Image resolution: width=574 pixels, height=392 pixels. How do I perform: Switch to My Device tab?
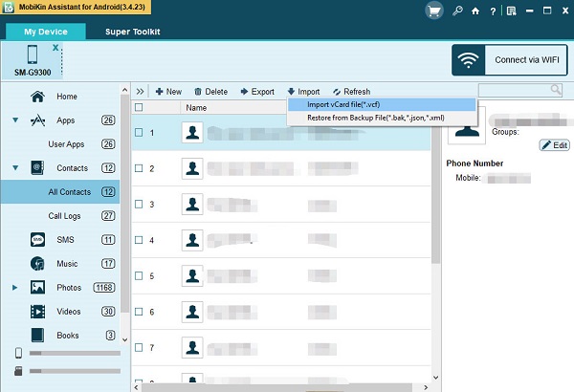click(x=46, y=32)
